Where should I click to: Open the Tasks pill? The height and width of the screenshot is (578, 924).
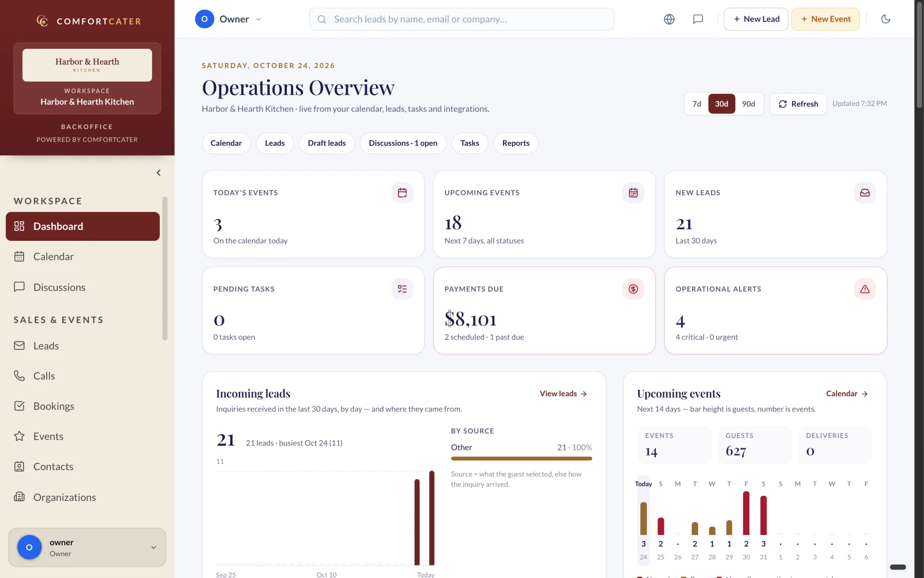[469, 143]
